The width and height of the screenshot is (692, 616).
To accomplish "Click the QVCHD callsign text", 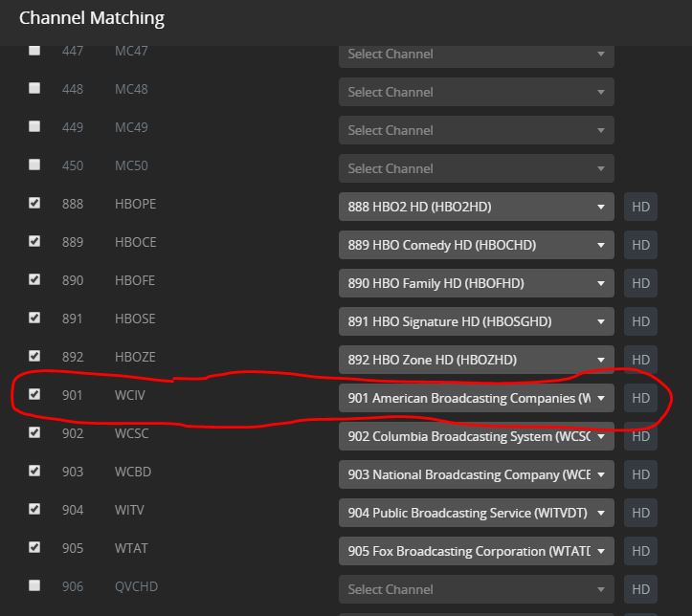I will click(x=136, y=587).
